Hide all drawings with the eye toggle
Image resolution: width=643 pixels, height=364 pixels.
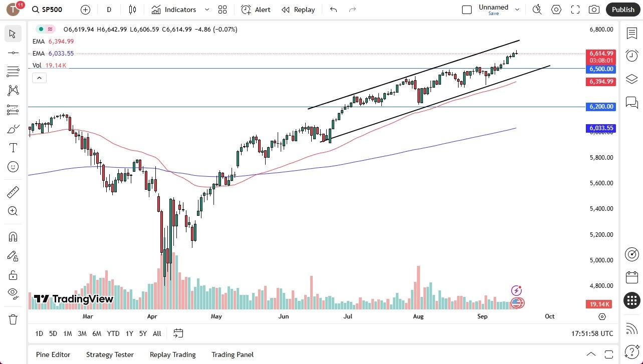coord(13,293)
